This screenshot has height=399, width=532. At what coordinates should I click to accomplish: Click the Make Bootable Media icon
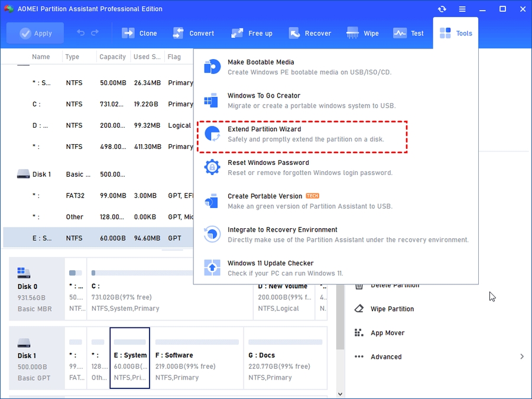pos(212,67)
